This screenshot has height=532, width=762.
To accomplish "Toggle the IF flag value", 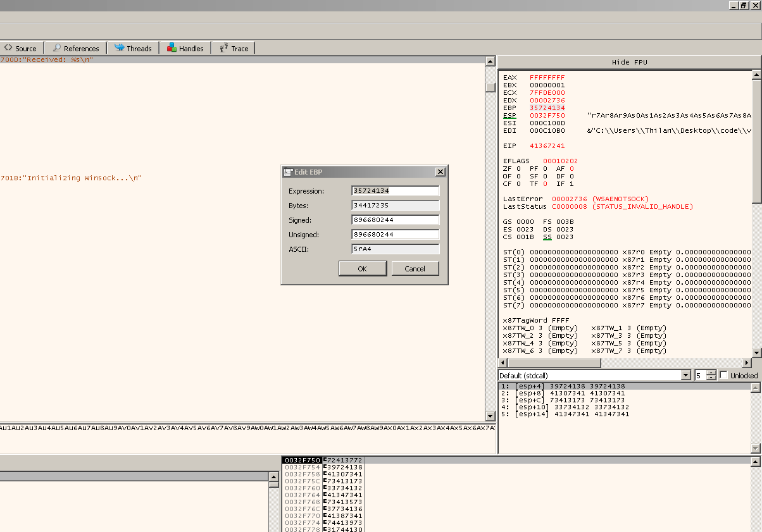I will (x=571, y=183).
